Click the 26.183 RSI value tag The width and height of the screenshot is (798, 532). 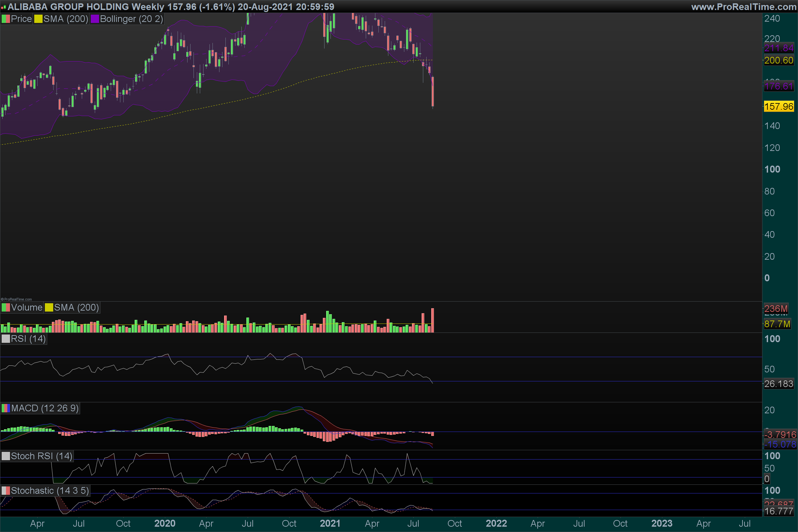pos(779,384)
